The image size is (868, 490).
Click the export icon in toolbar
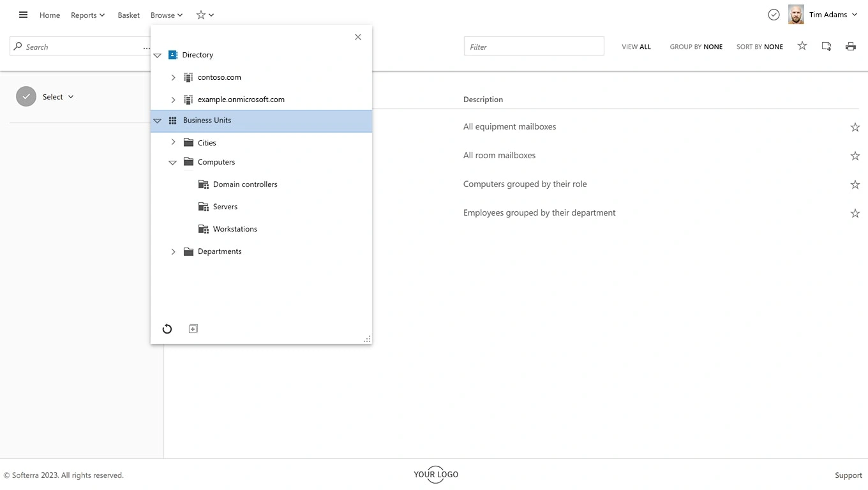coord(827,47)
